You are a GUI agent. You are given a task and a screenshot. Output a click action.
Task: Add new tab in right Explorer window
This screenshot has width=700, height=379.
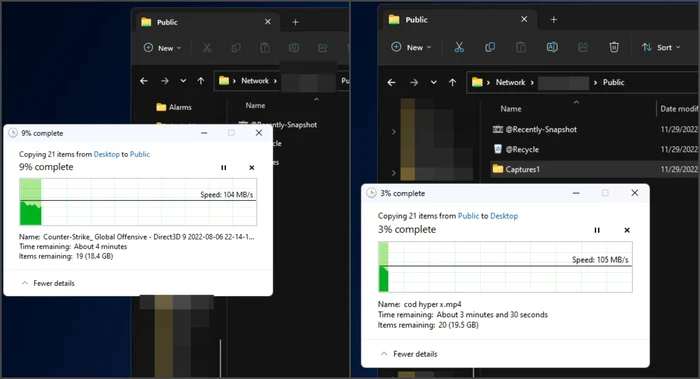click(x=554, y=20)
